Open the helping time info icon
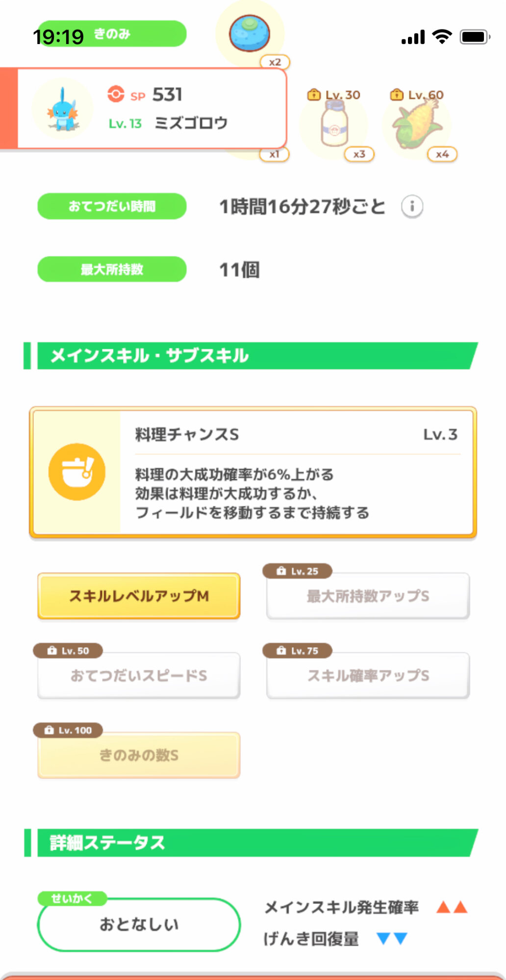The image size is (506, 980). (412, 206)
